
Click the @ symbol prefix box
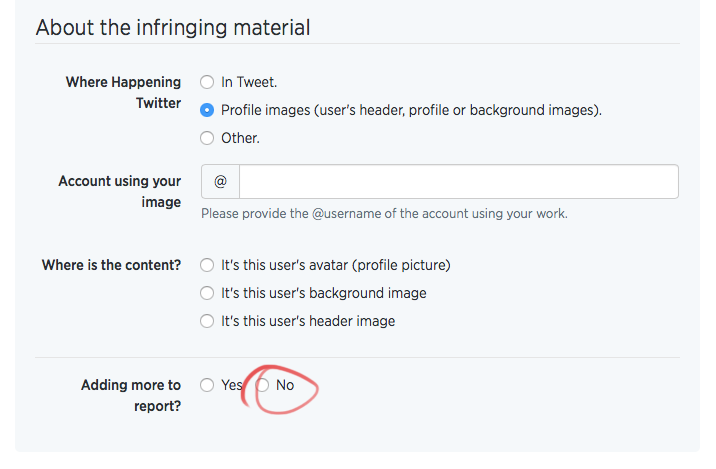221,182
